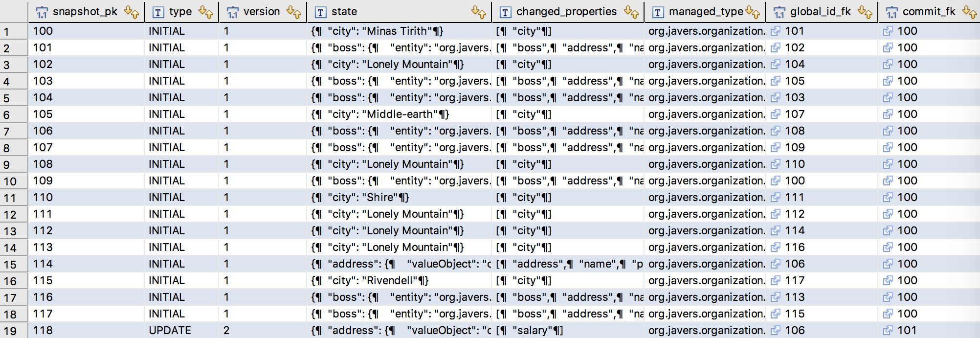Click the sort/filter icon in type column header
Image resolution: width=980 pixels, height=338 pixels.
click(206, 12)
